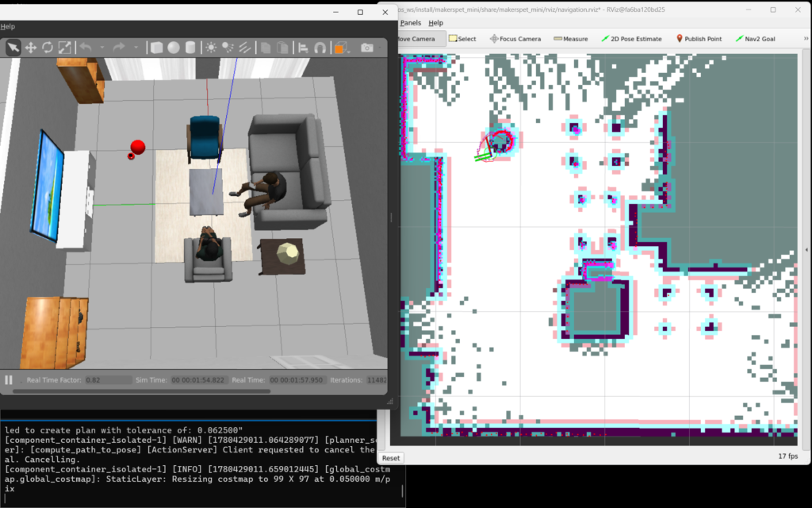The width and height of the screenshot is (812, 508).
Task: Toggle the snap magnet tool in Gazebo
Action: pyautogui.click(x=320, y=48)
